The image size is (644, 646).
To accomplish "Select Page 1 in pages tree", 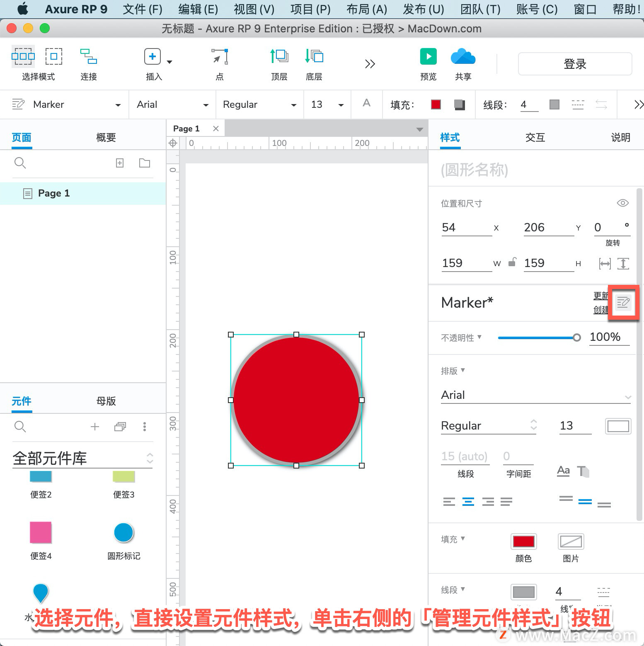I will pyautogui.click(x=83, y=193).
